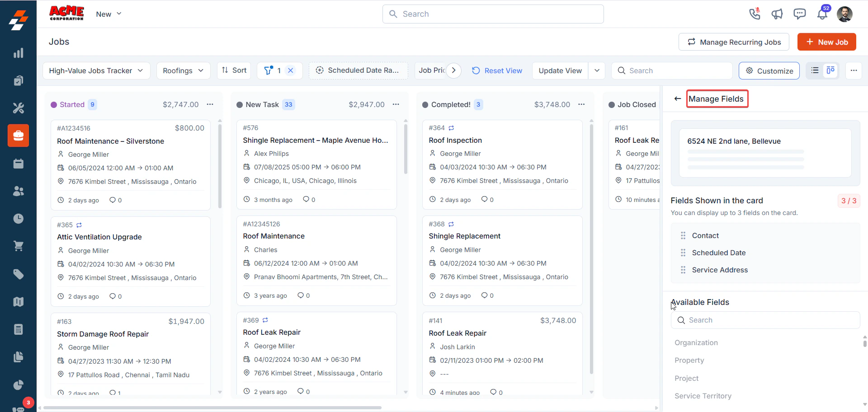Screen dimensions: 868x412
Task: Click the Update View button
Action: point(560,70)
